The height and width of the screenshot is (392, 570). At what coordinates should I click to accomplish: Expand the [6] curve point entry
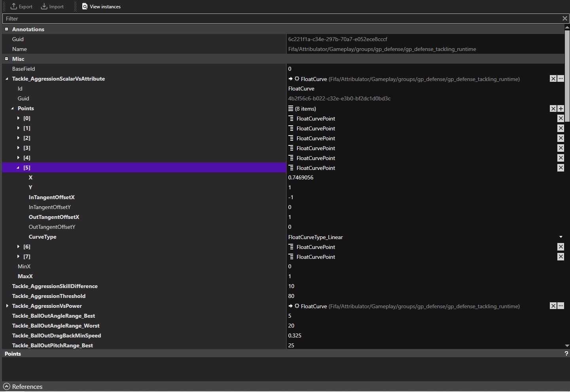pyautogui.click(x=18, y=247)
